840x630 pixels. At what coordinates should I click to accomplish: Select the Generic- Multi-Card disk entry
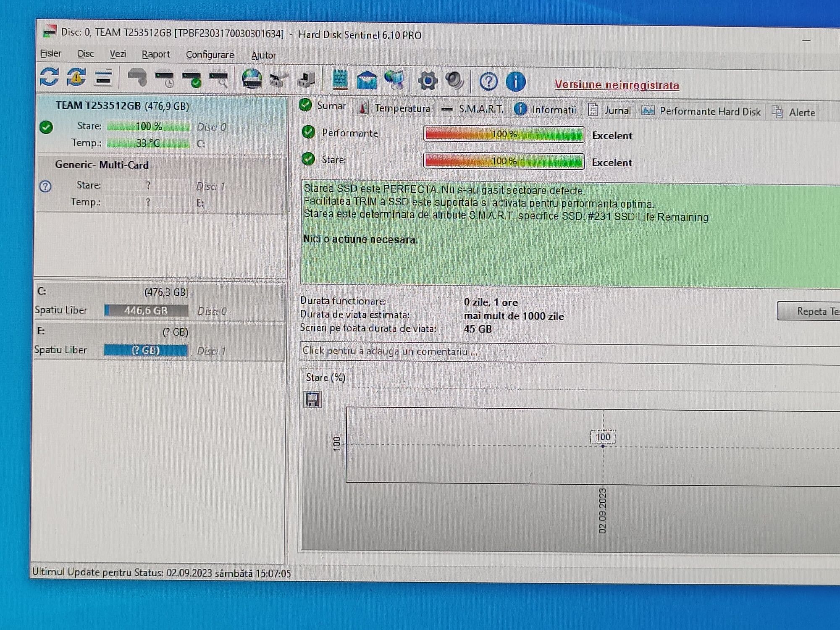pyautogui.click(x=162, y=184)
